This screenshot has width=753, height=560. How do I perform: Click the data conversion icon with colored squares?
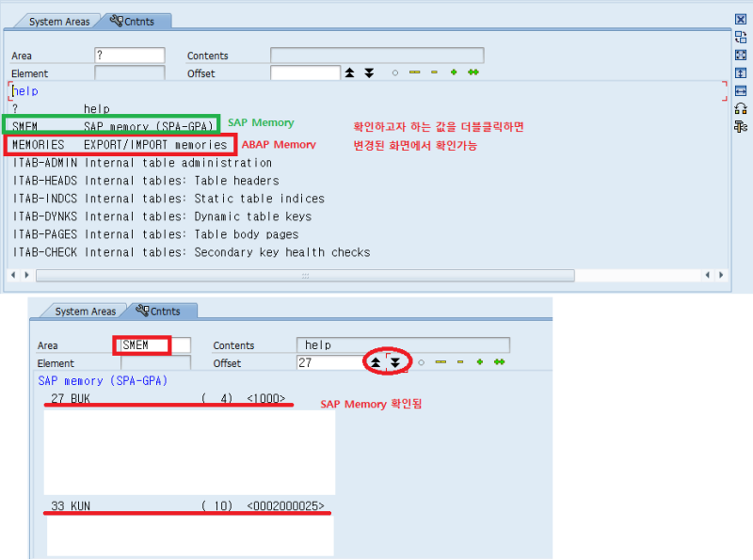[x=740, y=108]
